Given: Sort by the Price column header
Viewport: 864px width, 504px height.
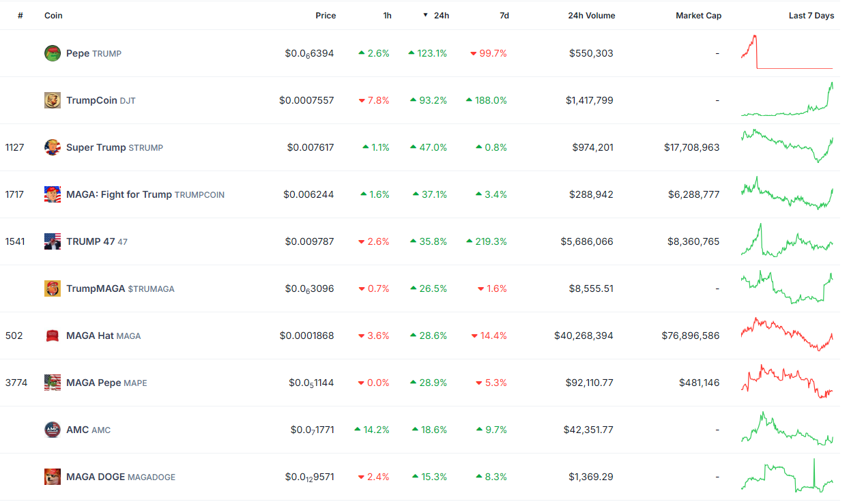Looking at the screenshot, I should point(326,16).
